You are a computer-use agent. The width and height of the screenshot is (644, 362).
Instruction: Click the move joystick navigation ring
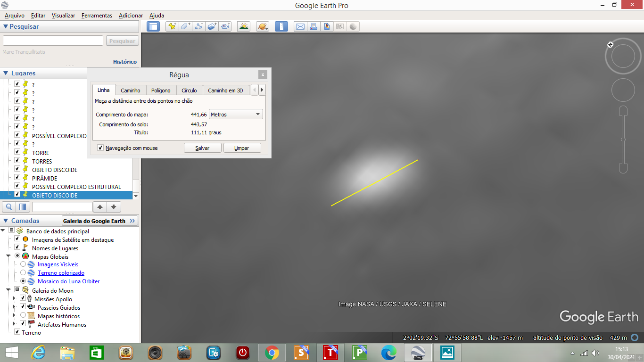623,90
